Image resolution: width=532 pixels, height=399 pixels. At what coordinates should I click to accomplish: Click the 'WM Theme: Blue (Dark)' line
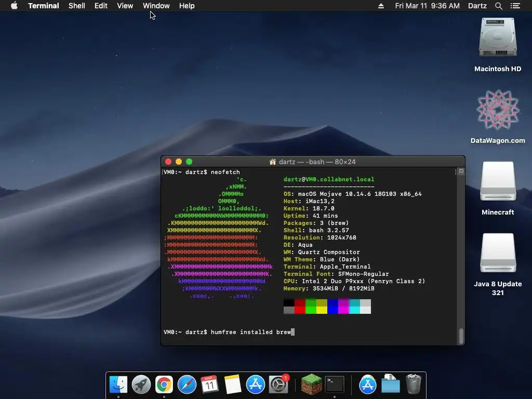point(322,260)
